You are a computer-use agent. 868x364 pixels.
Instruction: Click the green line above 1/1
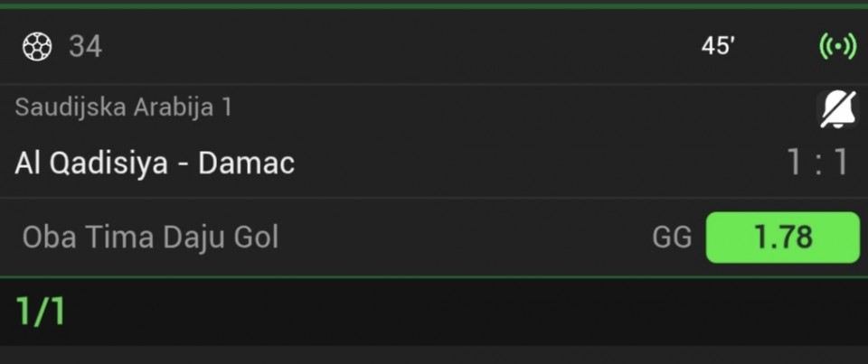coord(434,276)
